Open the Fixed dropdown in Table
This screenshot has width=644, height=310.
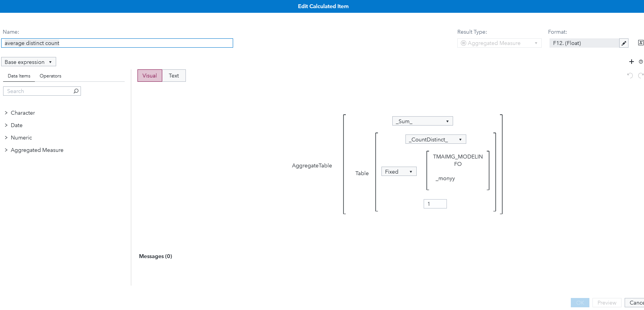[399, 172]
